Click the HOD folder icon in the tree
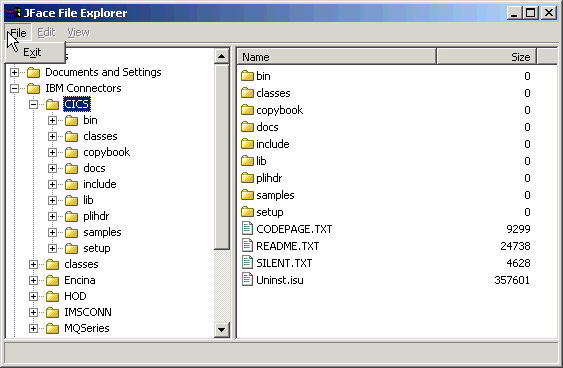563x368 pixels. [x=52, y=297]
